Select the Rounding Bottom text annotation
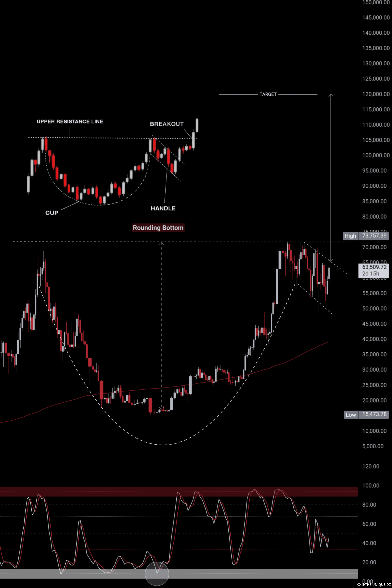 pyautogui.click(x=158, y=228)
